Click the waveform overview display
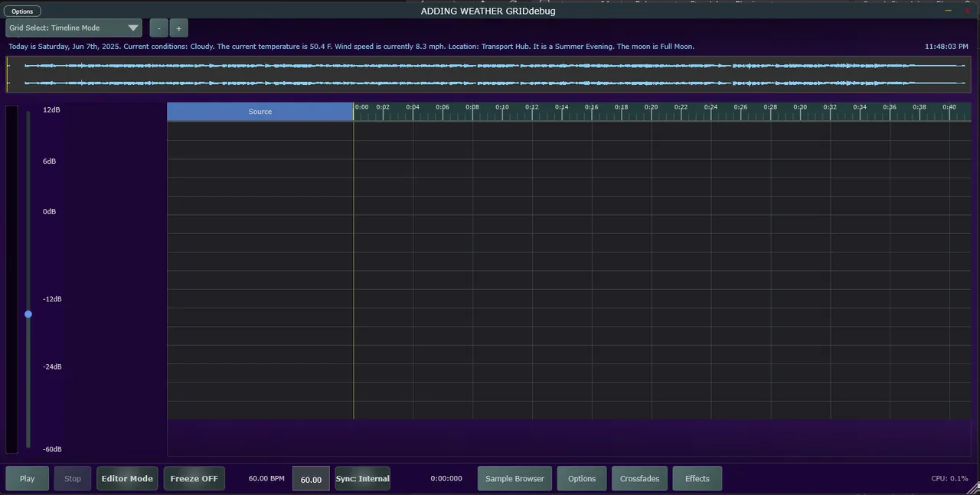This screenshot has height=495, width=980. coord(490,74)
